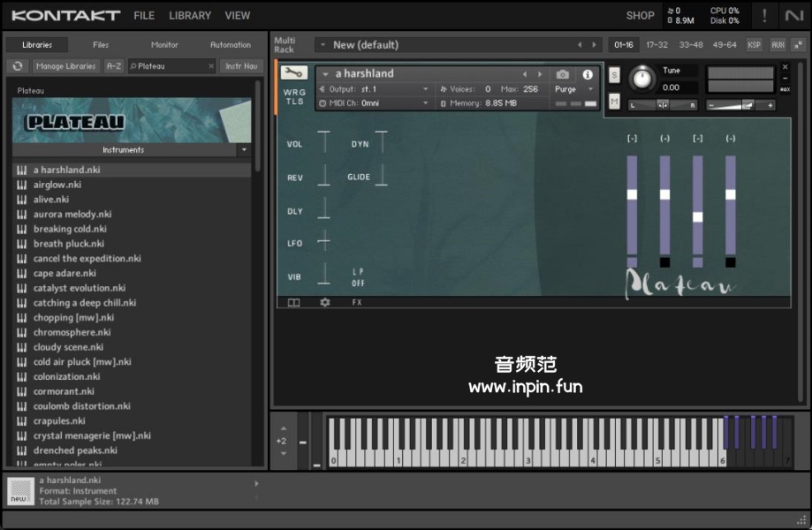Clear the Plateau search with X icon
812x530 pixels.
tap(211, 66)
